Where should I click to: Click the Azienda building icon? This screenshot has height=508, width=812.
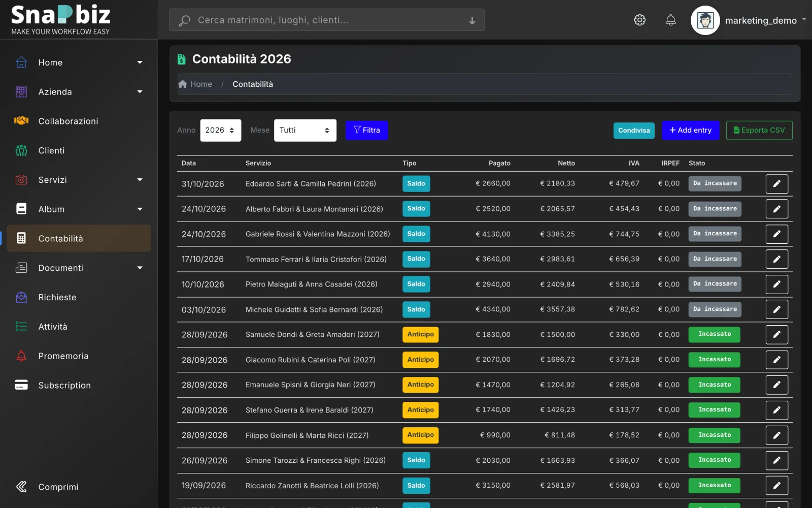click(21, 91)
